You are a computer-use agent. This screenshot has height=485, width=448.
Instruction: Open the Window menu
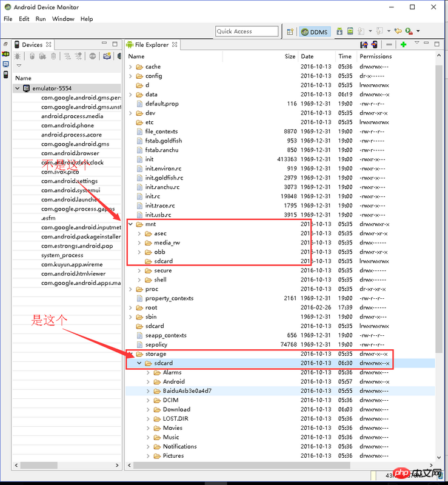63,19
